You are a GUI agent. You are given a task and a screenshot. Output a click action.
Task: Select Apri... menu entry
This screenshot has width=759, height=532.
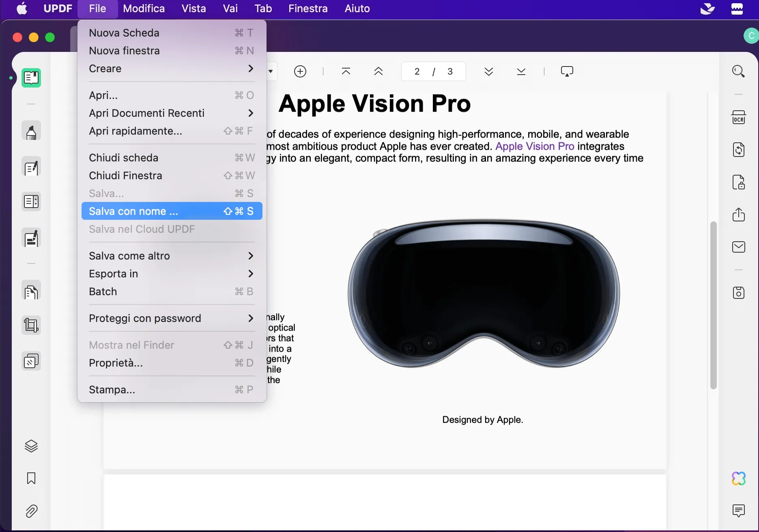[172, 95]
